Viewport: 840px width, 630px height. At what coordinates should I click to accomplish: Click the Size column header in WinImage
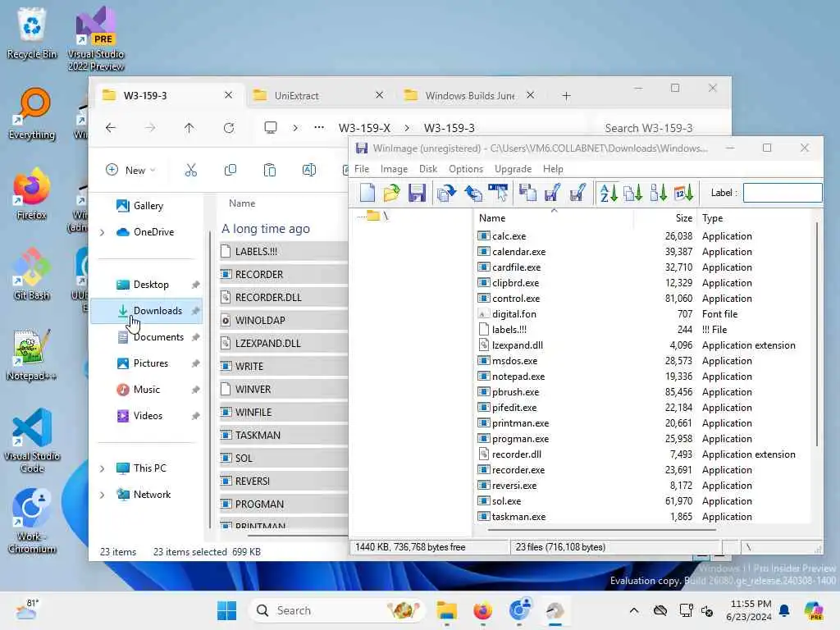[665, 218]
